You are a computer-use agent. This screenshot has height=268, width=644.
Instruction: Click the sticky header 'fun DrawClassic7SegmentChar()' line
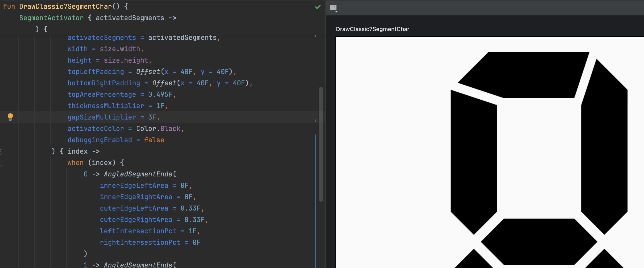click(x=66, y=6)
